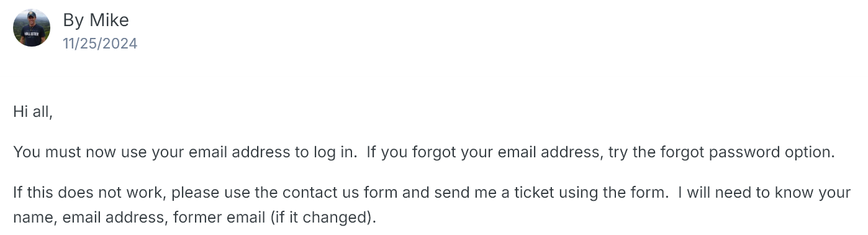Click the words "If you forgot your email address"
This screenshot has width=868, height=235.
[484, 152]
